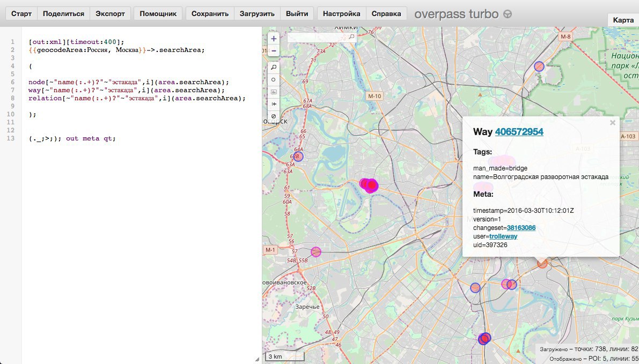Click the overpass turbo logo icon
Viewport: 639px width, 364px height.
tap(508, 14)
